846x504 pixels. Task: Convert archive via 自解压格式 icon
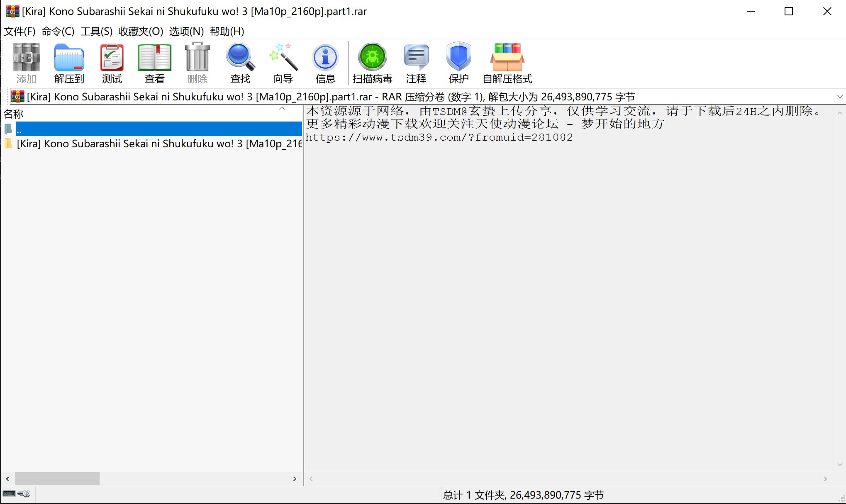point(507,63)
